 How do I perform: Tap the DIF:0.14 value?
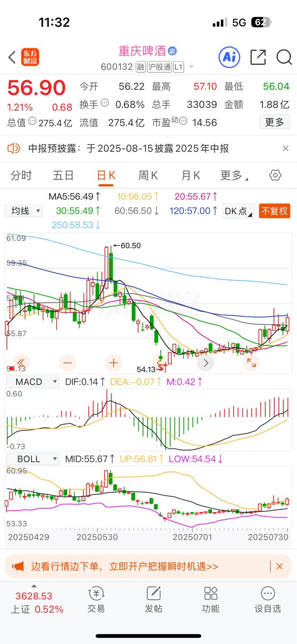[x=85, y=382]
